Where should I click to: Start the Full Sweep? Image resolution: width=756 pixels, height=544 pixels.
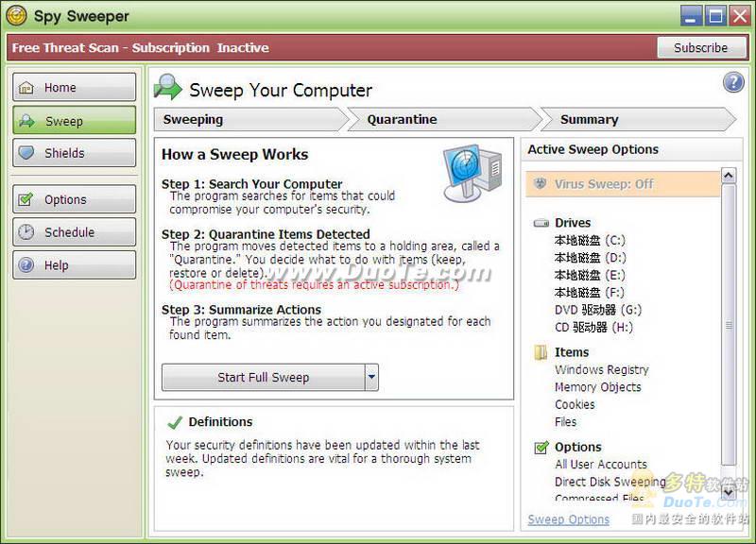click(264, 377)
